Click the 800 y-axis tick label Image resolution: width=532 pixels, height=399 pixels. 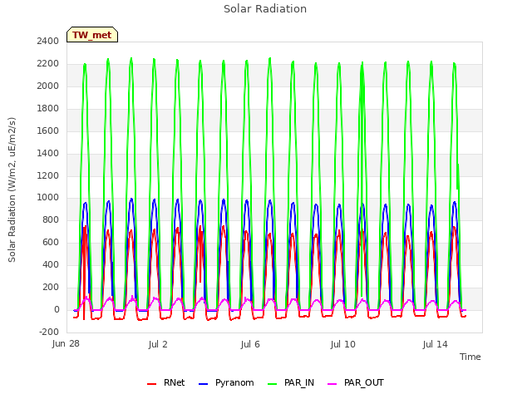tap(51, 219)
